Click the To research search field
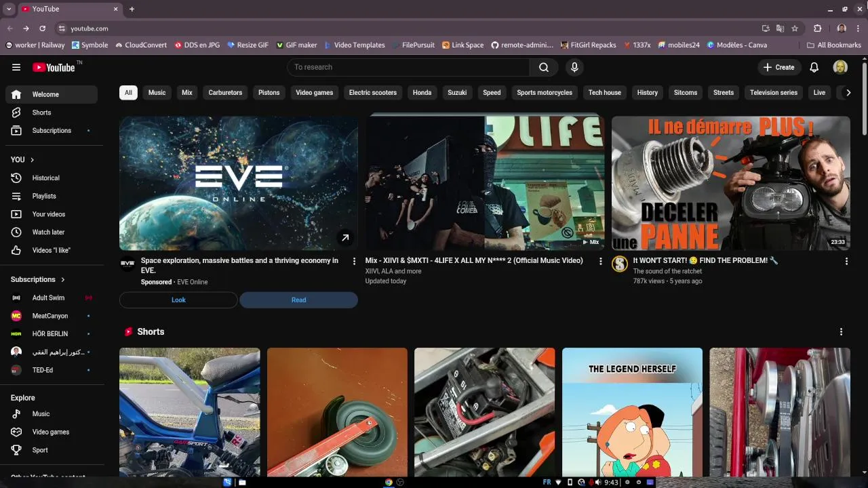Screen dimensions: 868x488 pos(408,67)
